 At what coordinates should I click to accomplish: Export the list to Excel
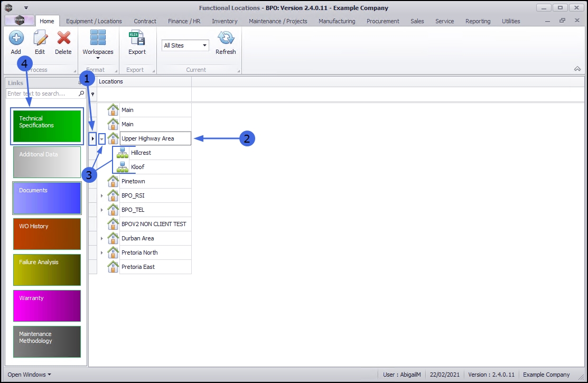[x=137, y=43]
